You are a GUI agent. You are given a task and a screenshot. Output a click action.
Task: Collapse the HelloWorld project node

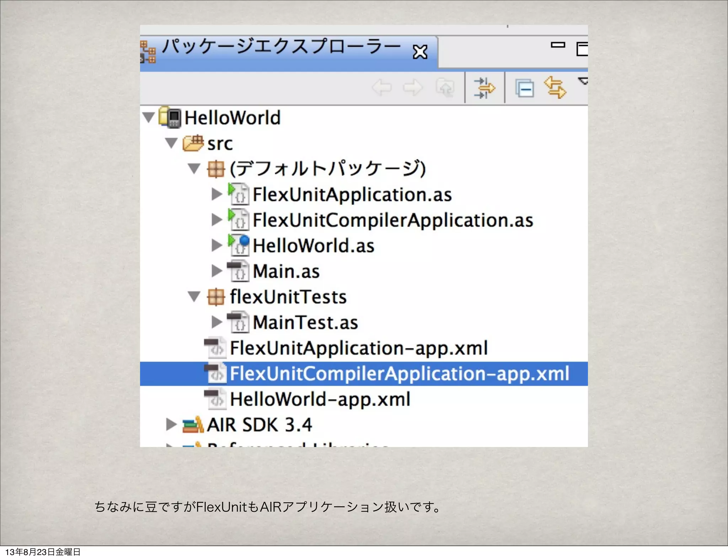pyautogui.click(x=149, y=117)
